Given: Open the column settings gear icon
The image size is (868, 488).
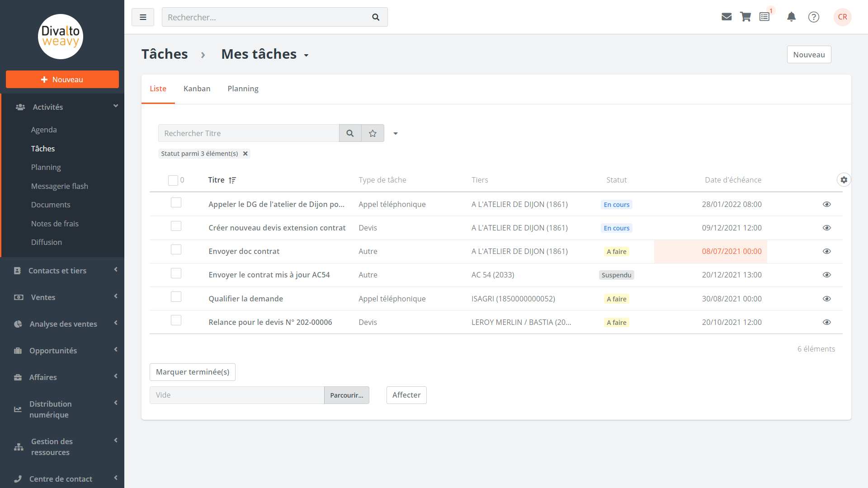Looking at the screenshot, I should (x=844, y=180).
